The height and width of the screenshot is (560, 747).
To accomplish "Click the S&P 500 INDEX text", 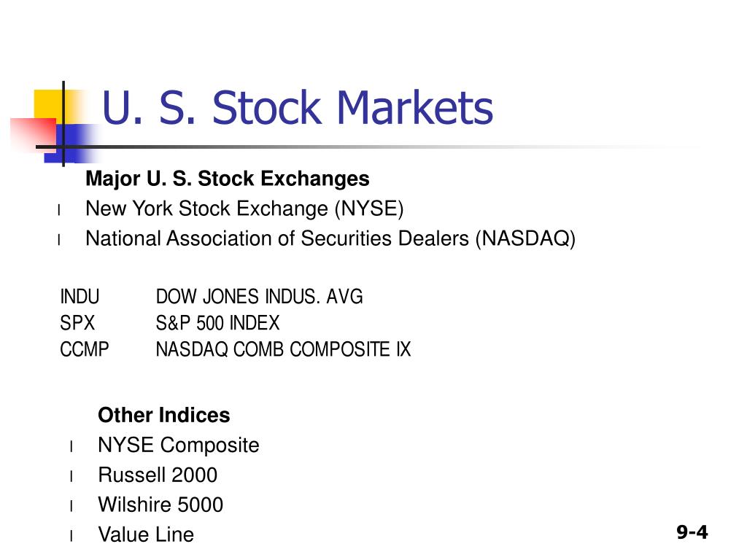I will click(x=217, y=323).
